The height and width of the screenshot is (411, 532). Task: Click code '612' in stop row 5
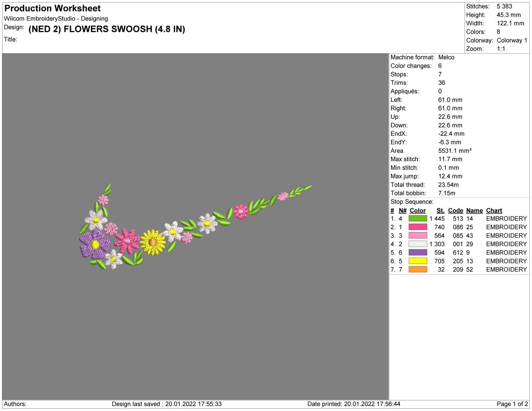coord(458,252)
